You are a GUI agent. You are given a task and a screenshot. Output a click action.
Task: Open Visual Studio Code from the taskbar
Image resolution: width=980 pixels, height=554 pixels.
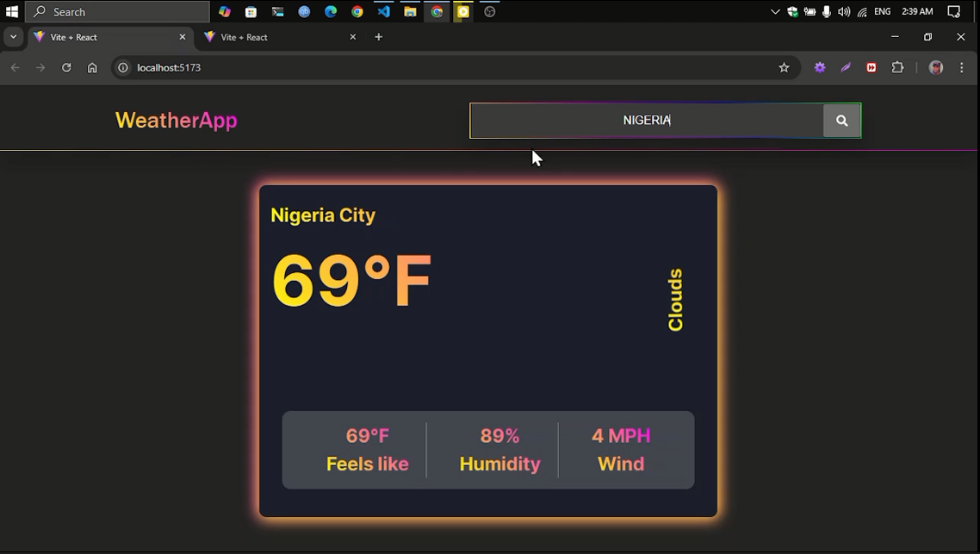point(384,11)
